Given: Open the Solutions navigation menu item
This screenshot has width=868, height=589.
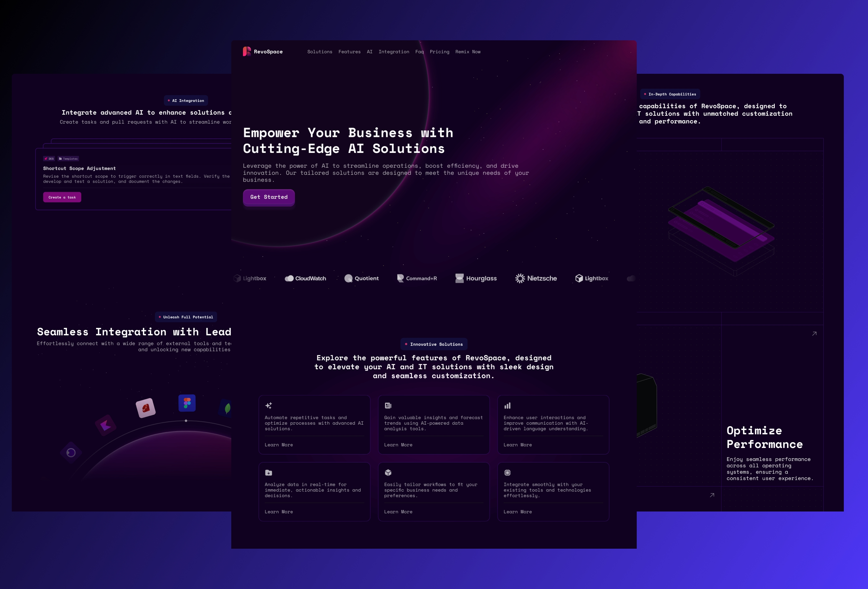Looking at the screenshot, I should point(320,51).
